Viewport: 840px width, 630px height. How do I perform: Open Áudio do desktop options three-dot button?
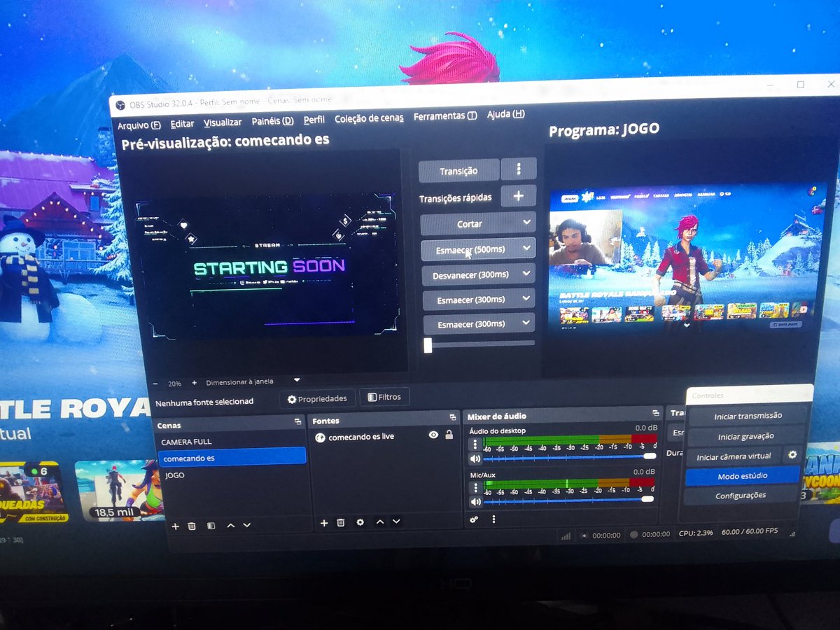(475, 444)
